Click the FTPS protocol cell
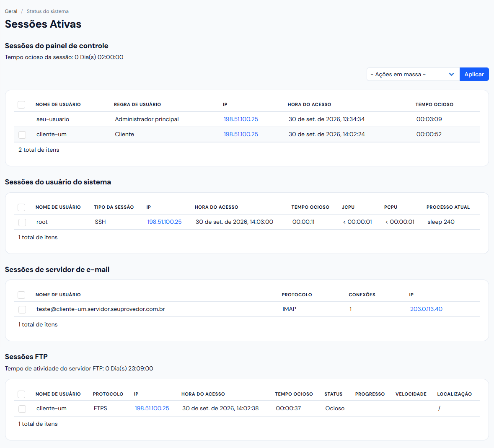Screen dimensions: 494x448 100,408
